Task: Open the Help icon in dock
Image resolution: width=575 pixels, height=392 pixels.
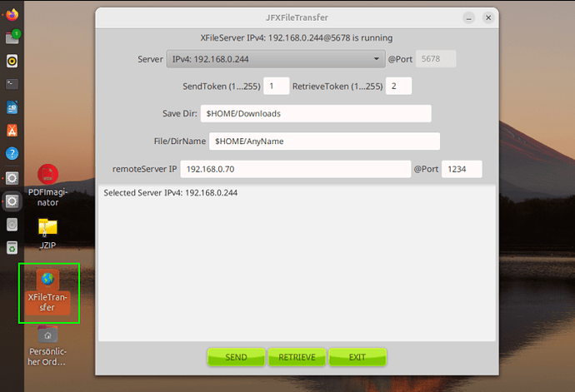Action: (x=12, y=153)
